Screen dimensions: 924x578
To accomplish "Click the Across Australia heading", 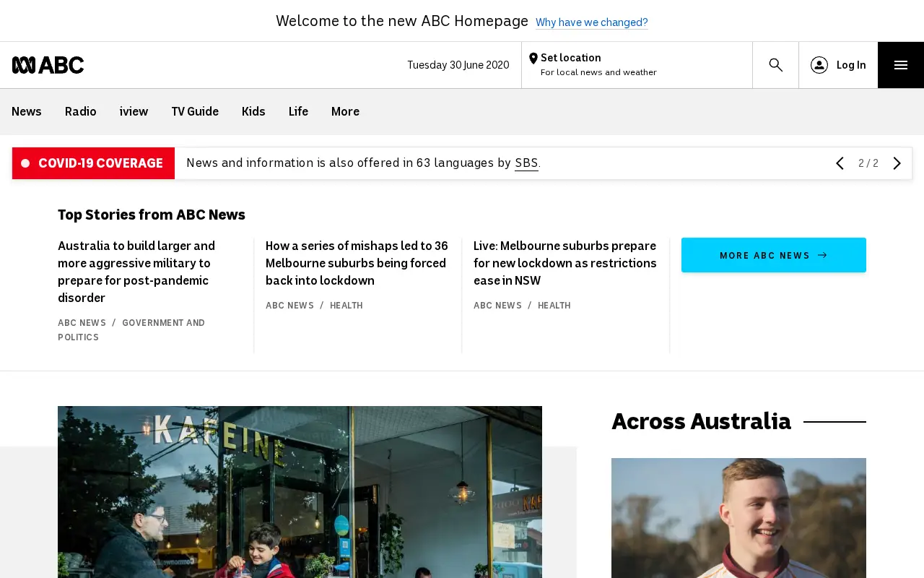I will pos(701,421).
